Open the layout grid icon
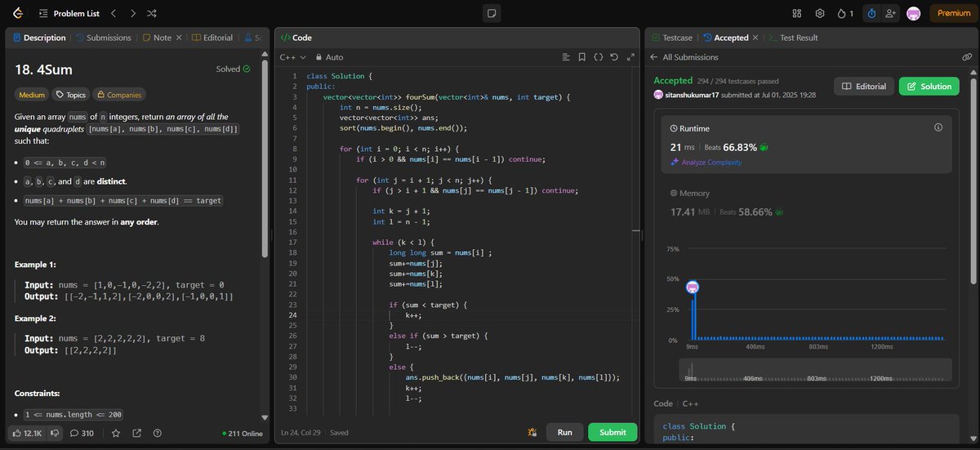Screen dimensions: 980x450 (798, 13)
